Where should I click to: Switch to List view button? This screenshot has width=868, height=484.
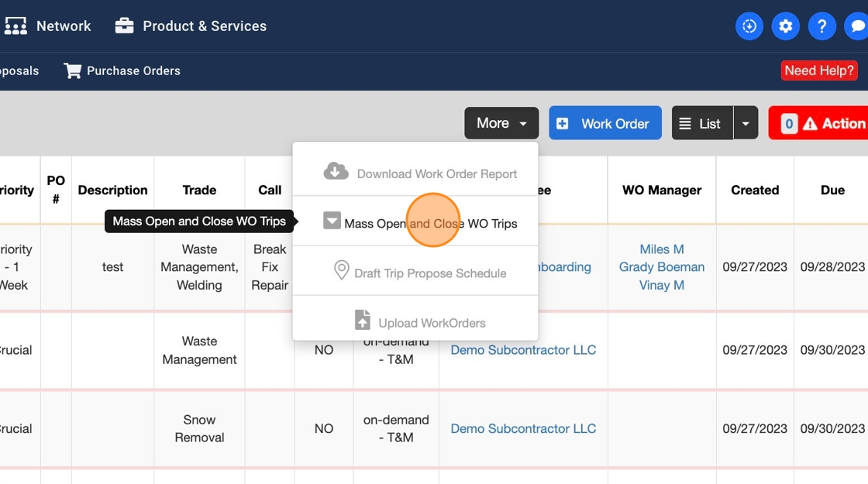(x=701, y=124)
